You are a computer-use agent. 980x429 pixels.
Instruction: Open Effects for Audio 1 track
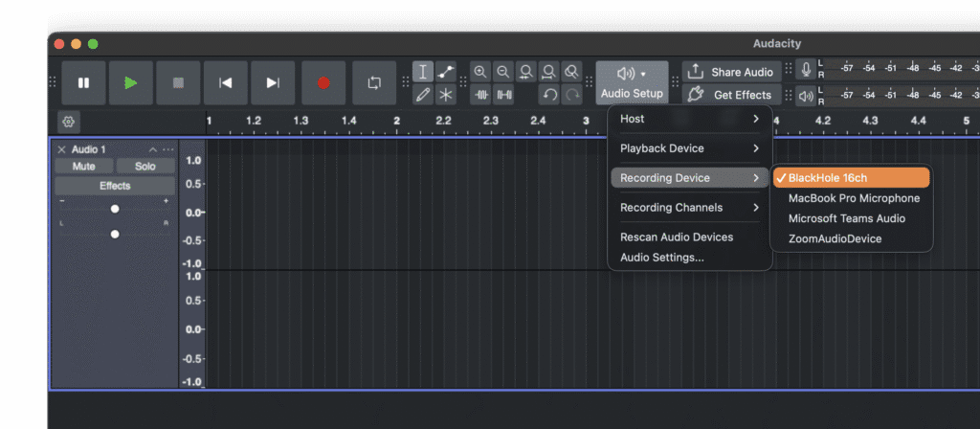pos(115,186)
